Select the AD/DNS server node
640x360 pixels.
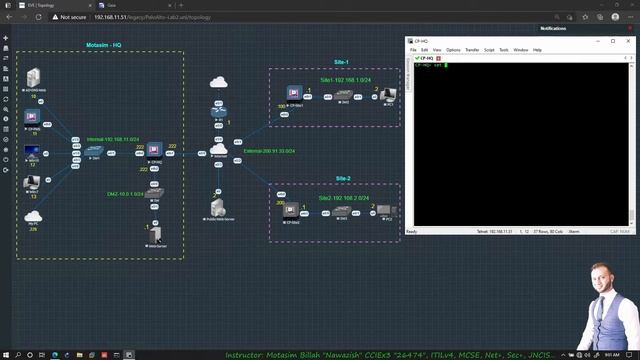point(33,78)
